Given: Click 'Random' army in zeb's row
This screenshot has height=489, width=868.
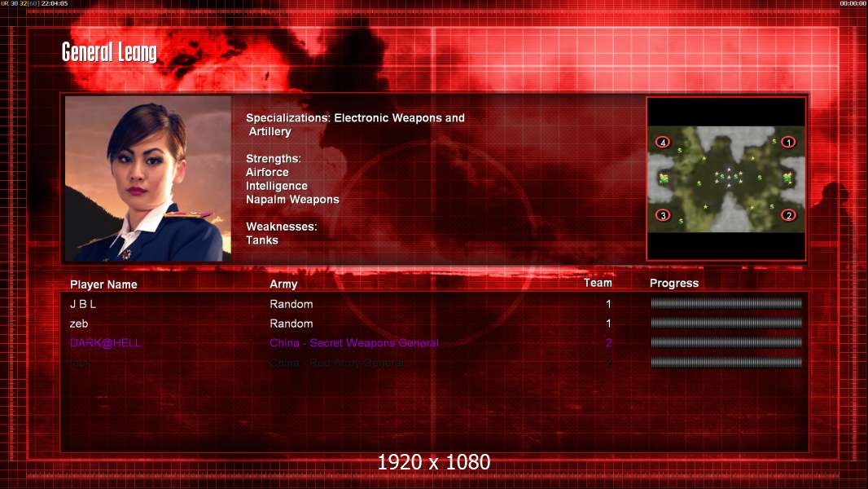Looking at the screenshot, I should [292, 324].
